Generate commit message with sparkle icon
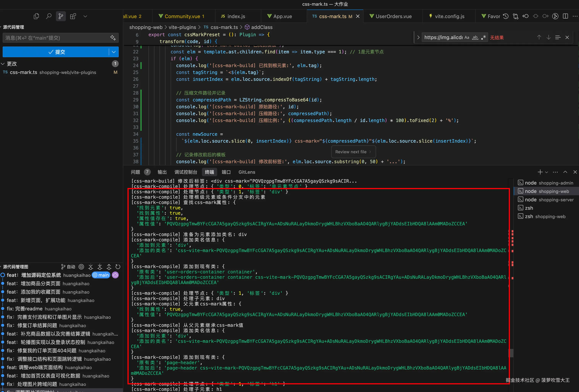This screenshot has height=392, width=579. (x=113, y=38)
